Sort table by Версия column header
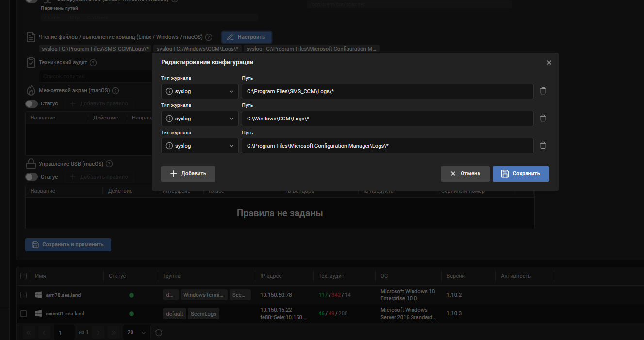Image resolution: width=644 pixels, height=340 pixels. [x=456, y=276]
